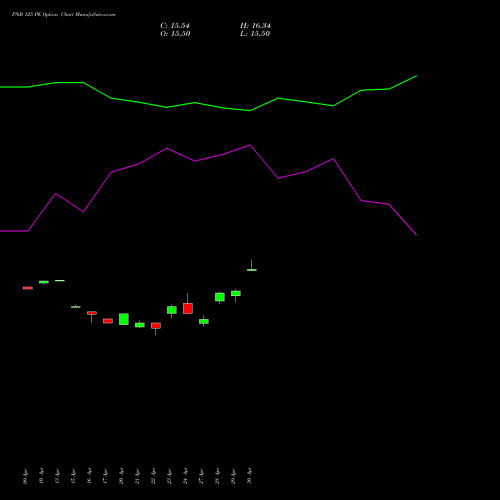
Task: Select the green candle for 27 Apr
Action: coord(204,321)
